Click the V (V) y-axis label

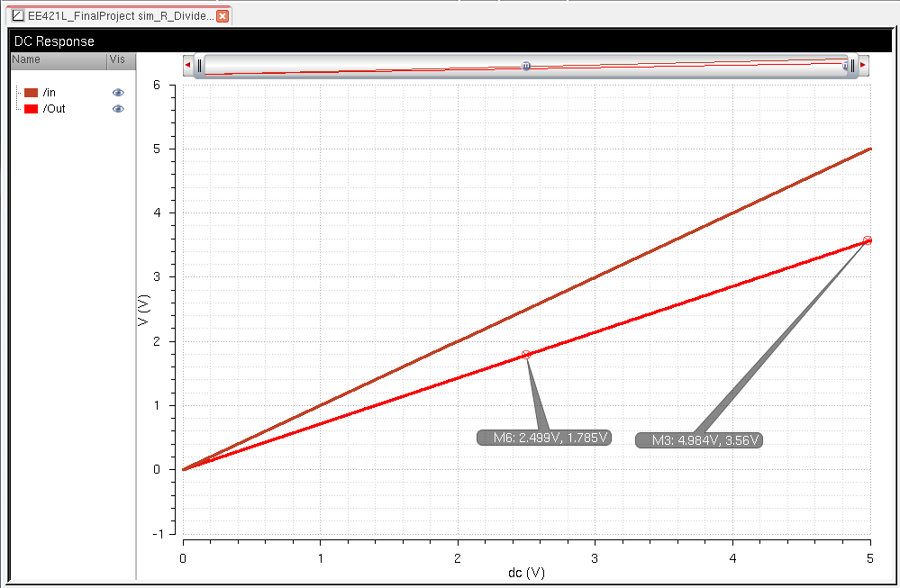click(143, 311)
